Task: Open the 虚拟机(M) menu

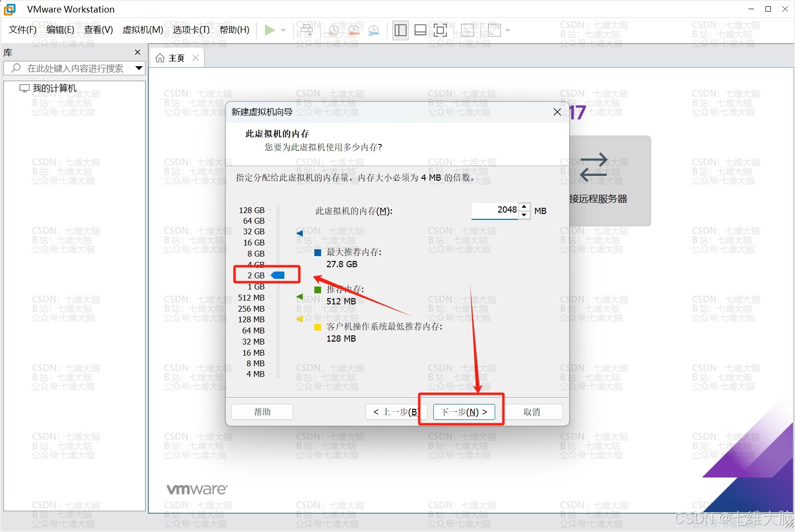Action: click(143, 30)
